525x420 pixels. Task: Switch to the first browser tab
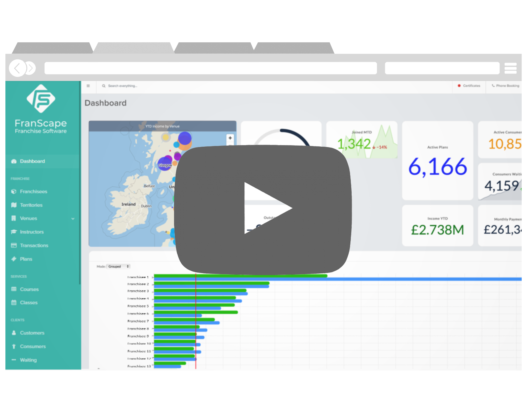click(x=52, y=48)
